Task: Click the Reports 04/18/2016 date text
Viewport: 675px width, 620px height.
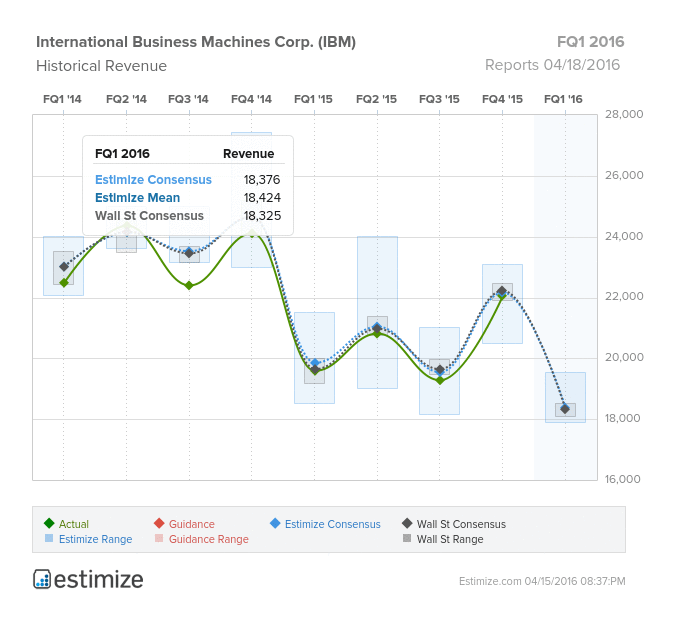Action: tap(552, 65)
